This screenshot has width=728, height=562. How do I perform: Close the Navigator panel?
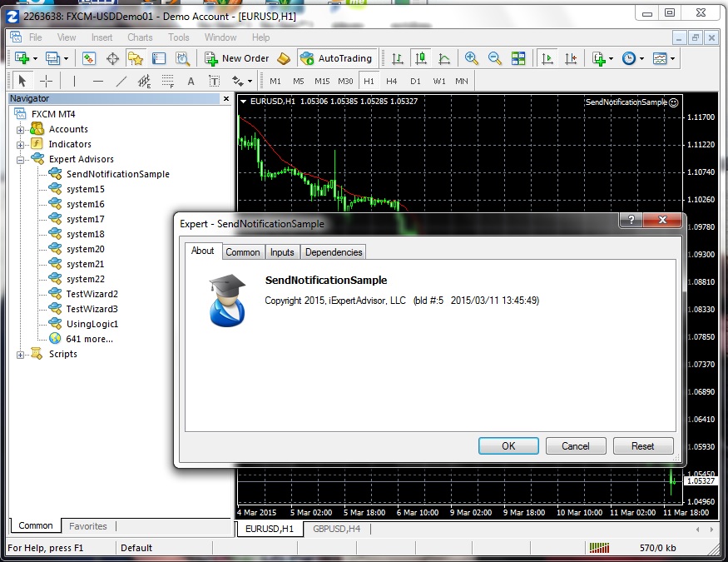(226, 98)
